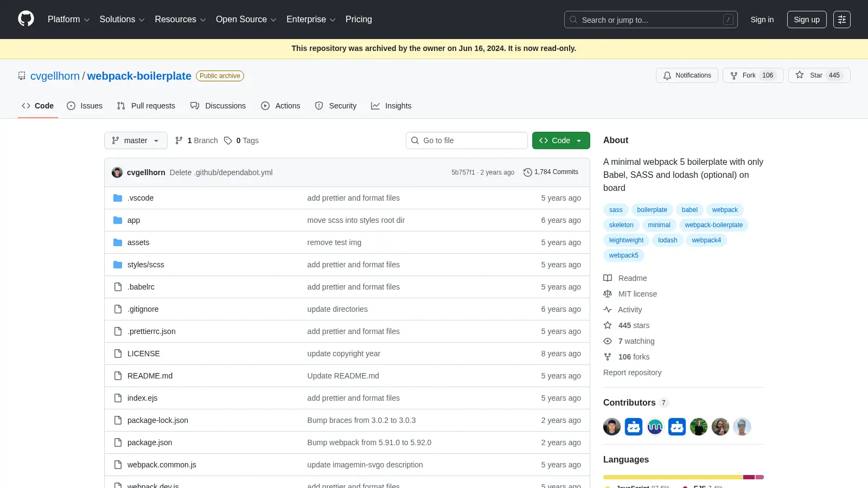View the 1,784 Commits history
The height and width of the screenshot is (488, 868).
(551, 172)
